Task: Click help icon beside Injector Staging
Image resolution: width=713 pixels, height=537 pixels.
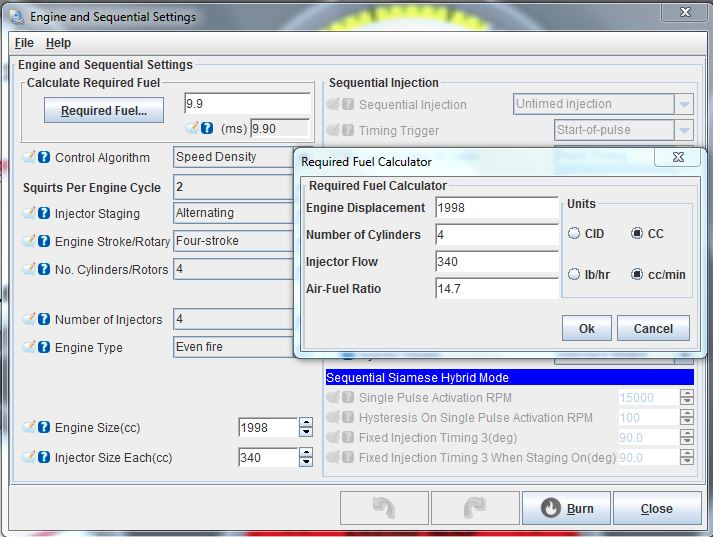Action: (x=44, y=213)
